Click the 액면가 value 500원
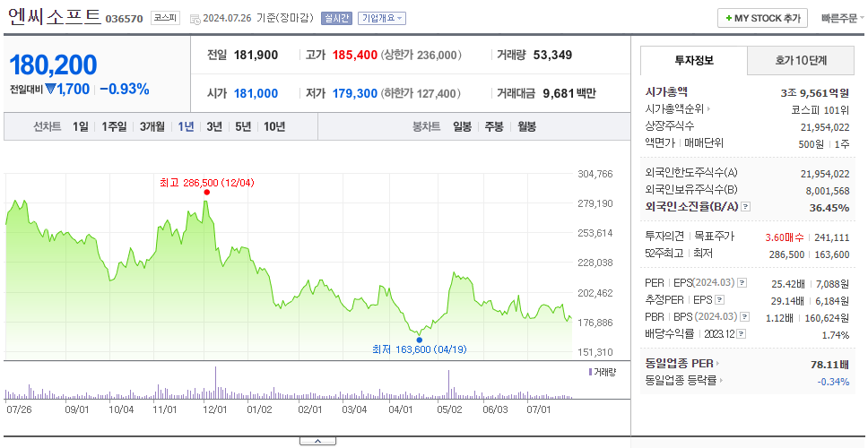 point(812,143)
